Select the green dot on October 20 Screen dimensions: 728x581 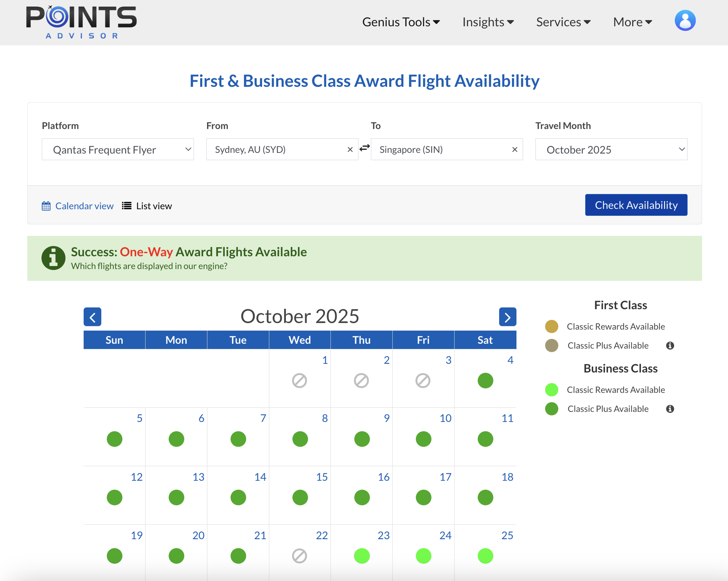click(176, 556)
